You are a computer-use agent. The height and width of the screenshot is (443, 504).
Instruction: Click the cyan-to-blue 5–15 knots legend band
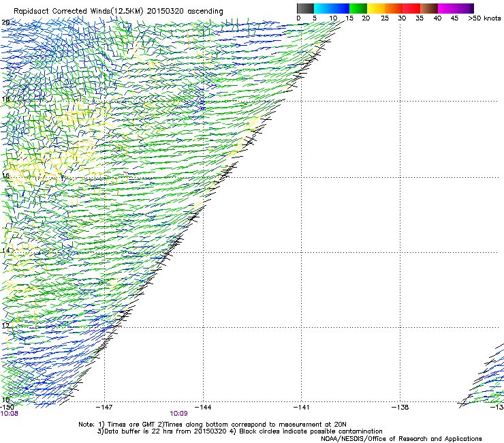click(x=332, y=8)
